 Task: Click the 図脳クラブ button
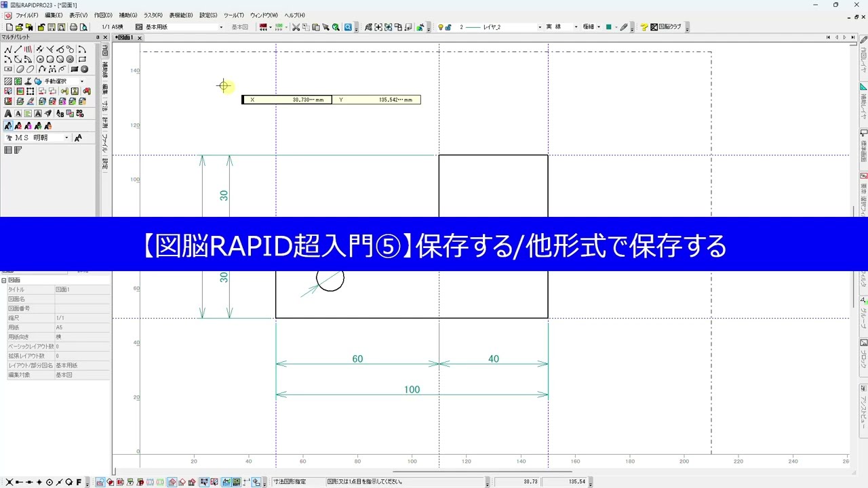(x=666, y=27)
